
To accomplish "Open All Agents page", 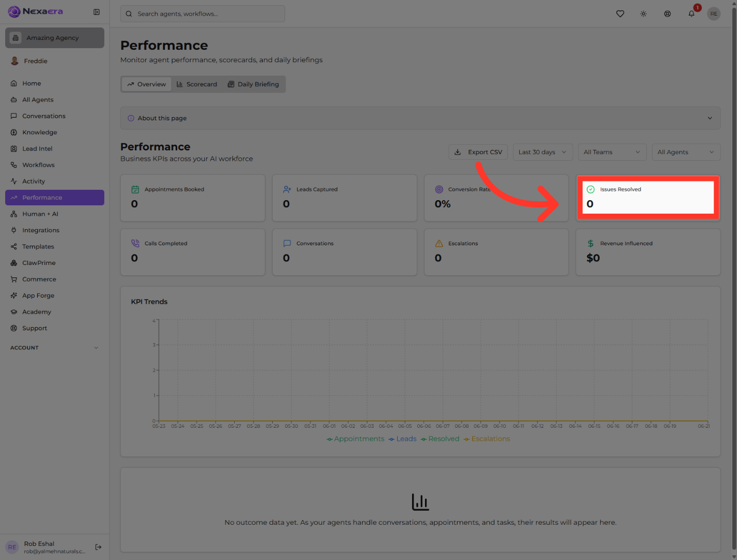I will click(54, 100).
